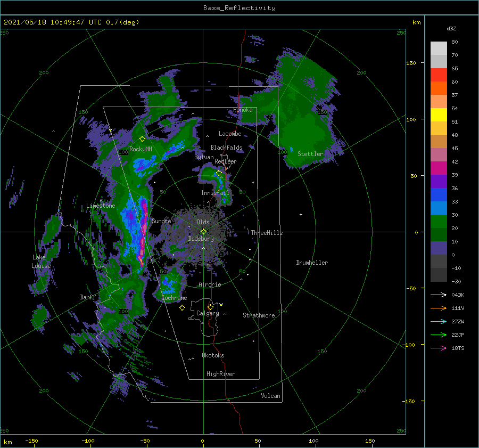
Task: Click the Vulcan label
Action: 270,396
